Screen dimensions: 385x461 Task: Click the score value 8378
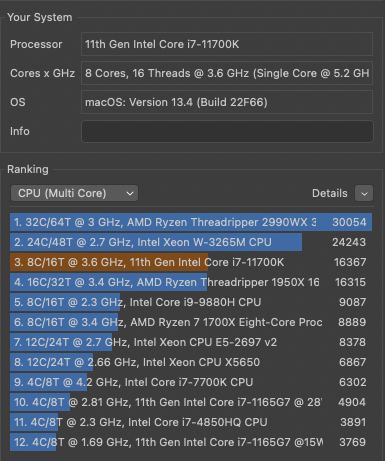coord(352,342)
